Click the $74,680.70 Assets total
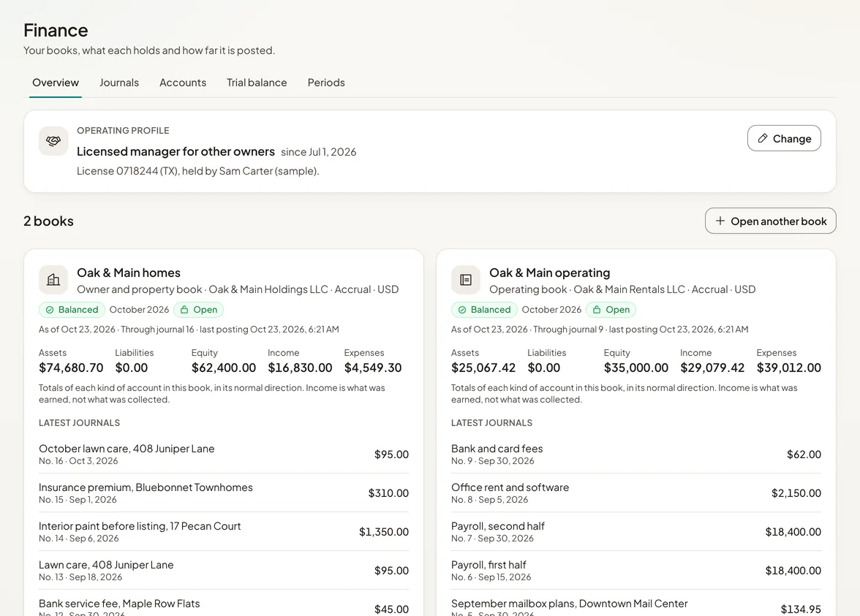Viewport: 860px width, 616px height. pos(71,368)
